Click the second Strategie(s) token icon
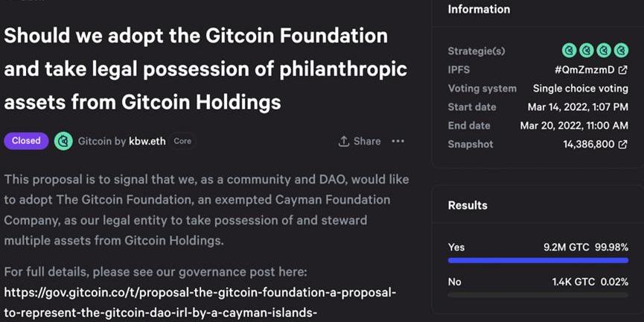The image size is (644, 322). click(x=587, y=51)
